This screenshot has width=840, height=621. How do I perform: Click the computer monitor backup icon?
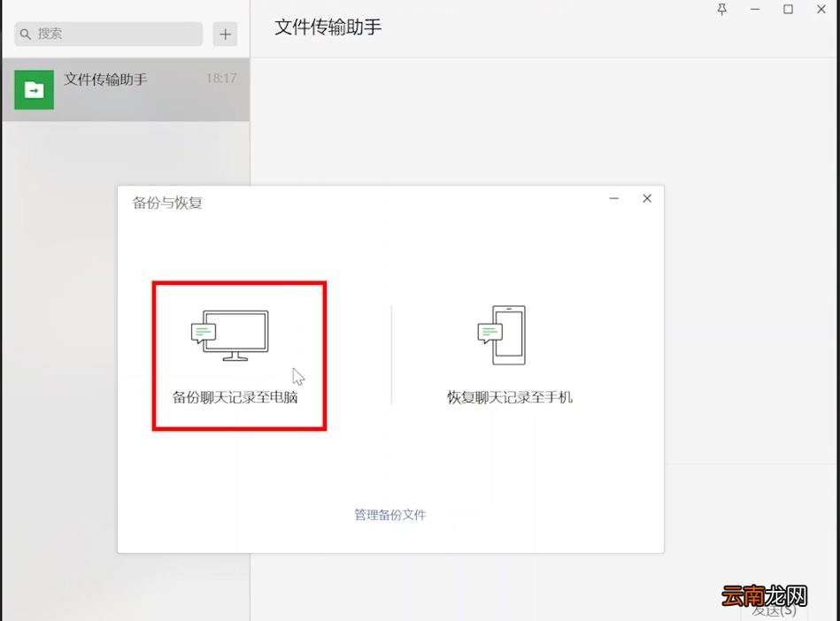tap(230, 335)
